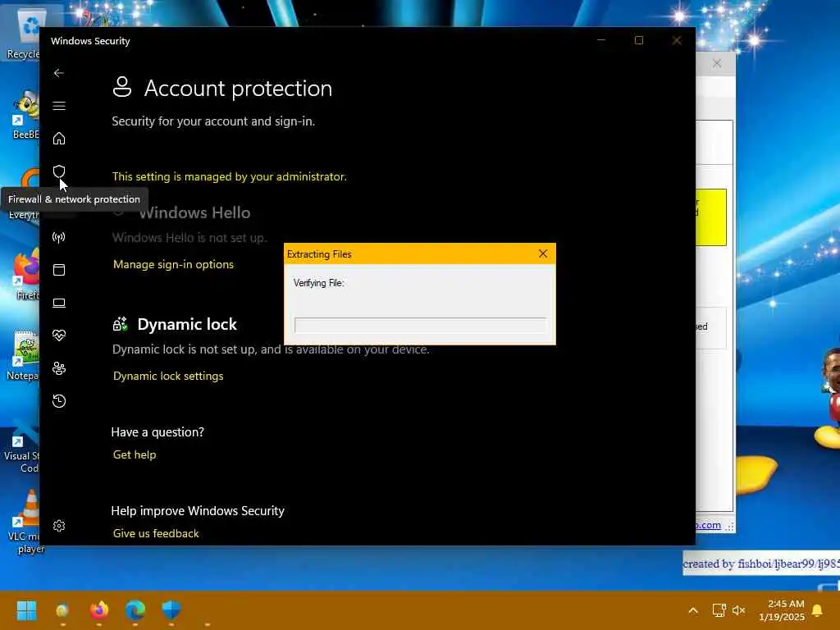
Task: Select the Visual Studio Code desktop shortcut
Action: click(x=22, y=444)
